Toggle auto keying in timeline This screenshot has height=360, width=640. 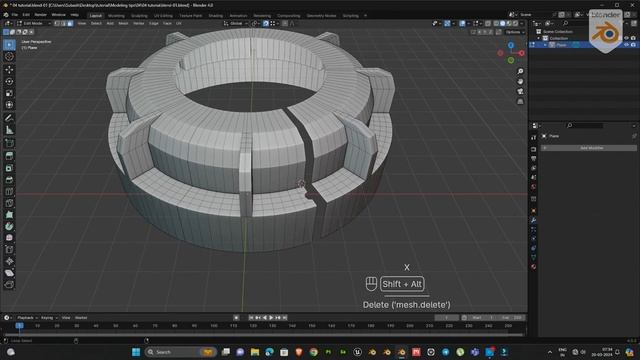236,318
